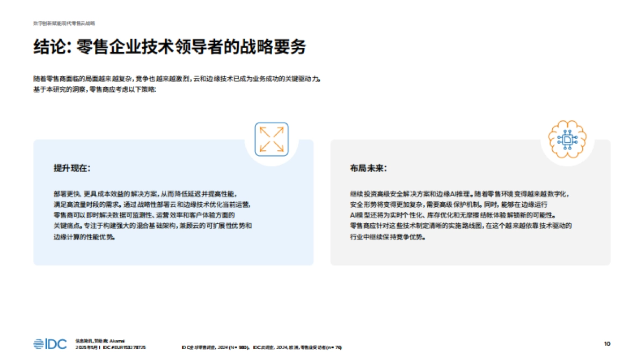Click the header text 数字创新赋能现代零售云战略
The width and height of the screenshot is (644, 362).
63,24
